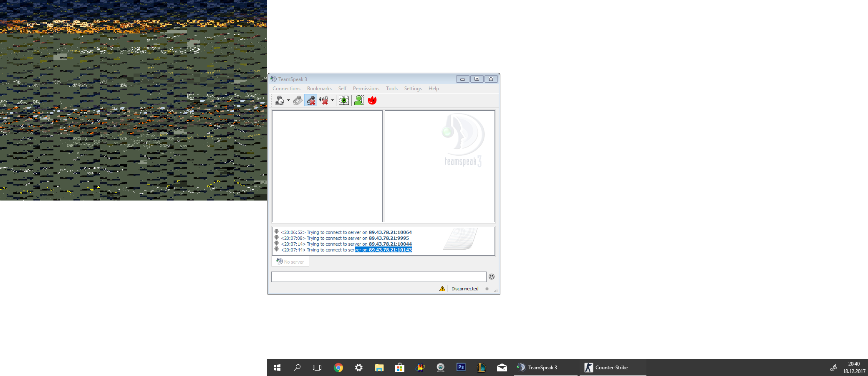Click the status indicator dot beside Disconnected
The height and width of the screenshot is (376, 868).
point(487,289)
